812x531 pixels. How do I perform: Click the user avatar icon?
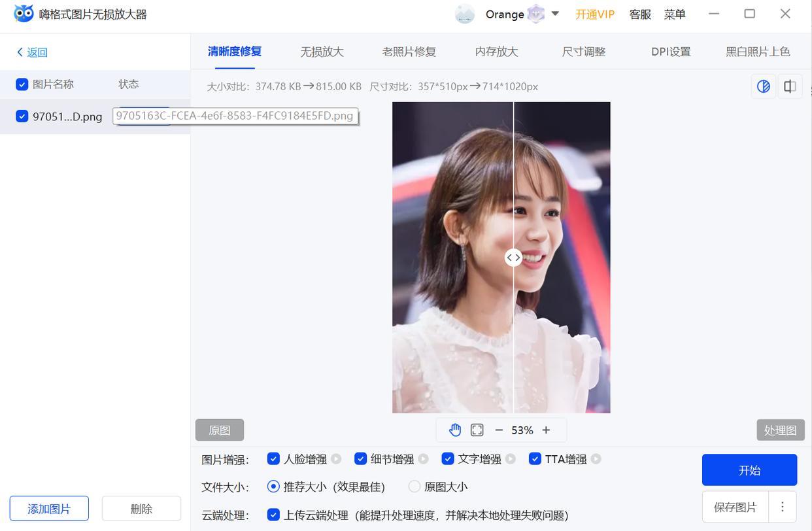465,14
